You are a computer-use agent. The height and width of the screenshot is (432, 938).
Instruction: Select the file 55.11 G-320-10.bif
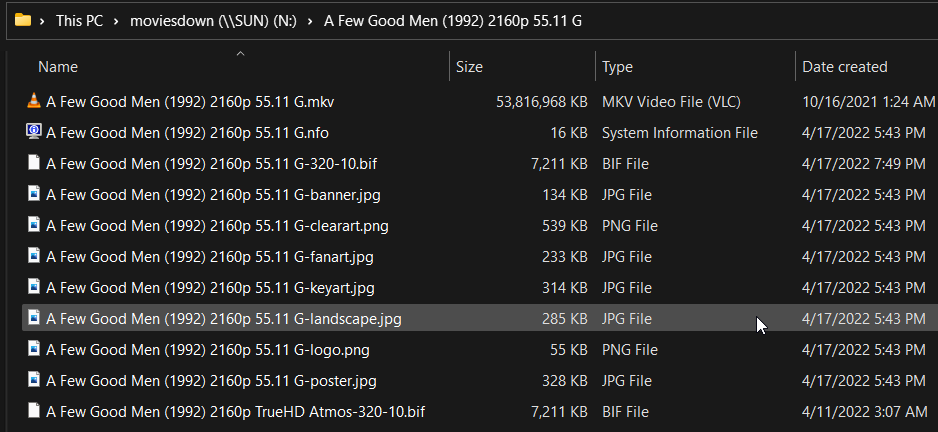pos(211,163)
